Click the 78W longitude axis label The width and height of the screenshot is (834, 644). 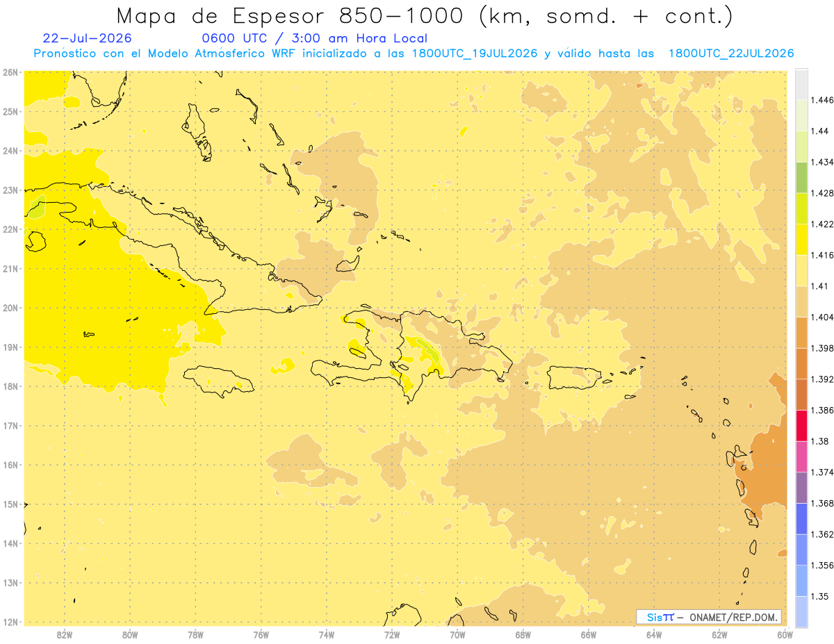pyautogui.click(x=195, y=634)
